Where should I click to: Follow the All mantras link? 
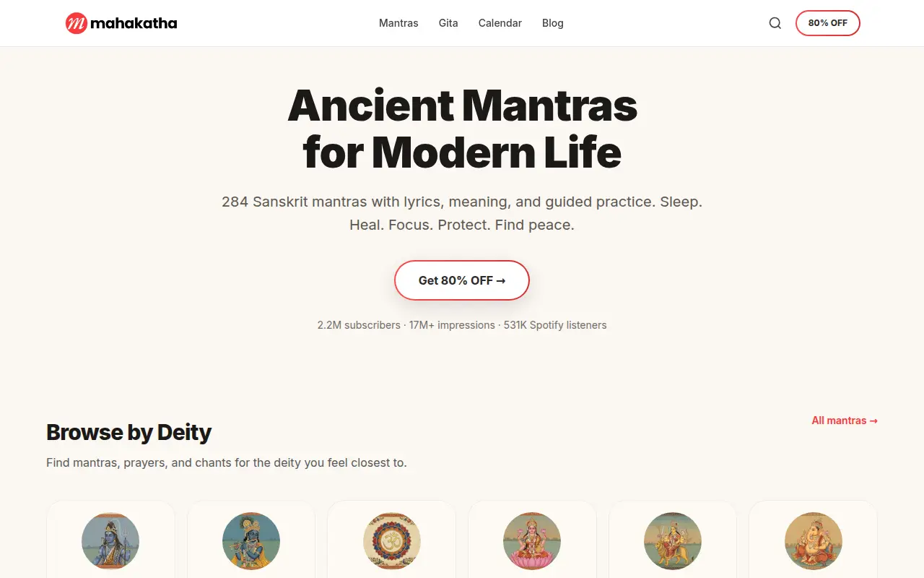845,420
